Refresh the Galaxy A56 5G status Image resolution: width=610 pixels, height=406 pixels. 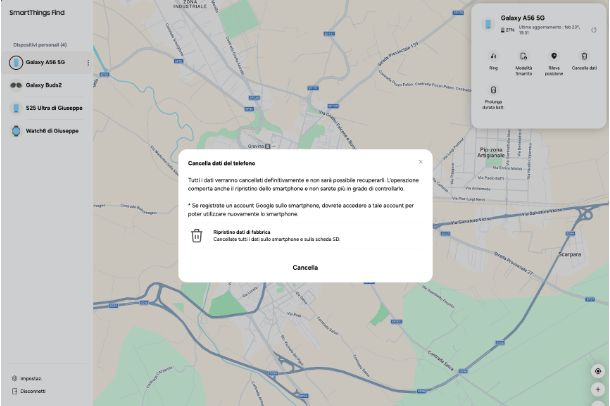pyautogui.click(x=594, y=30)
